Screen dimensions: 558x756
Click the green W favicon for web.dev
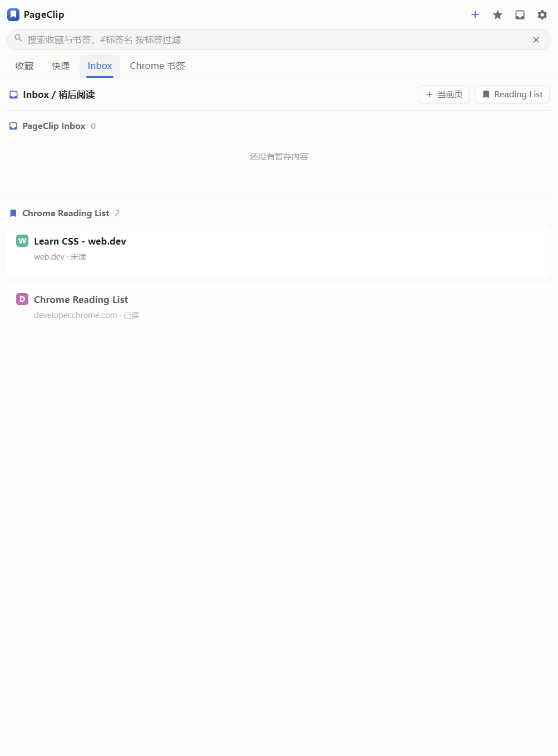click(22, 241)
